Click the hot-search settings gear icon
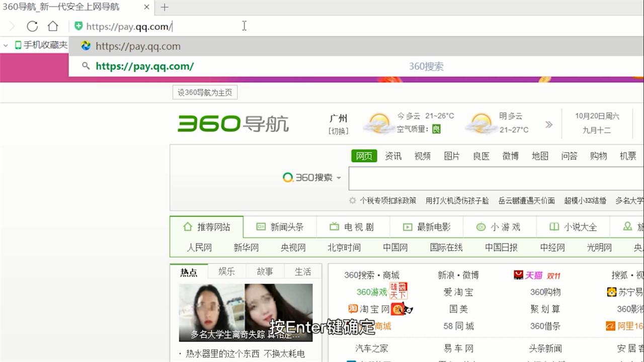644x362 pixels. [353, 201]
